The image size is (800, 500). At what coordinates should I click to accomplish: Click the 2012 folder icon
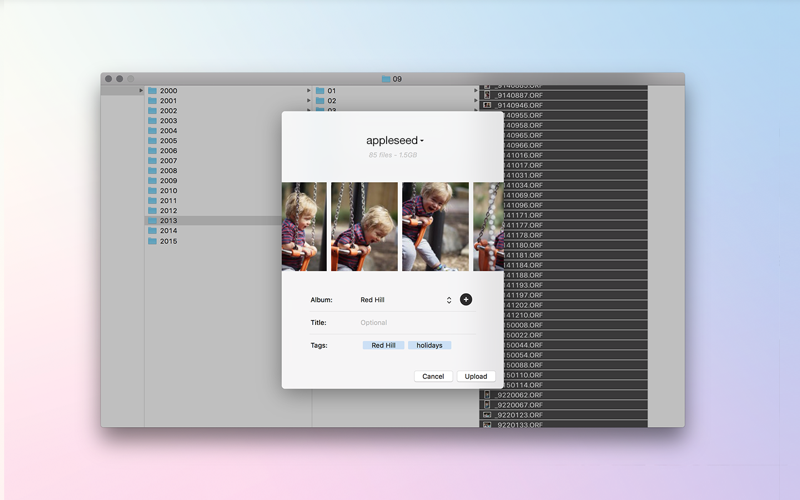click(152, 210)
